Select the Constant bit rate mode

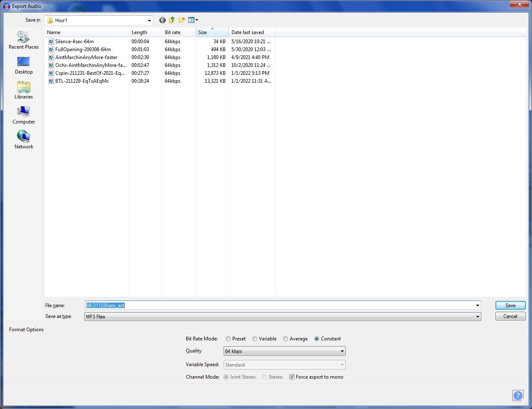[x=317, y=339]
